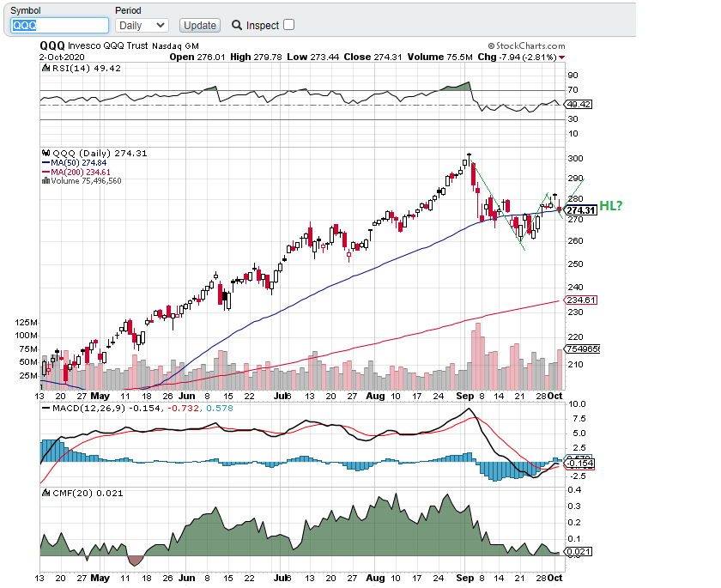The image size is (721, 588).
Task: Click the 'Open 276.01' header value
Action: pos(197,57)
